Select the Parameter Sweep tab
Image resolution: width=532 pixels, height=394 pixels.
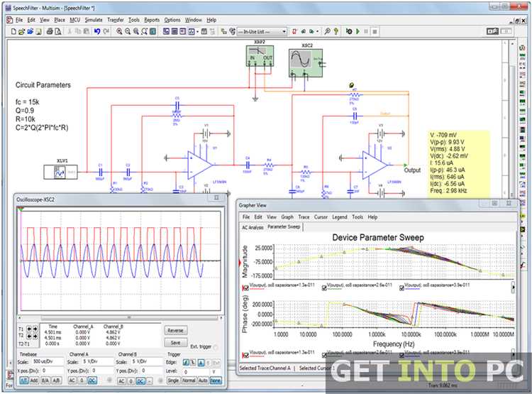pos(284,226)
